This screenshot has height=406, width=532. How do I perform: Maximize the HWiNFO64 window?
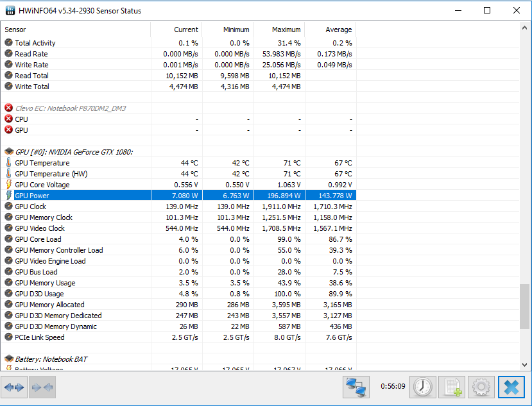[x=487, y=10]
